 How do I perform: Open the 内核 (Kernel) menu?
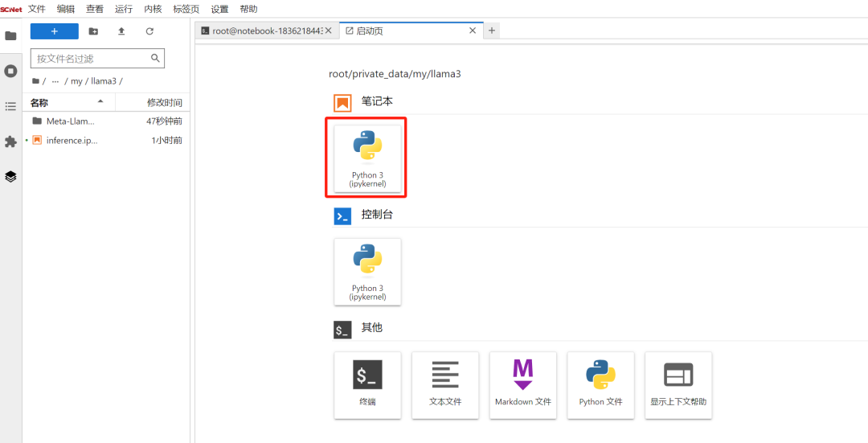coord(153,9)
